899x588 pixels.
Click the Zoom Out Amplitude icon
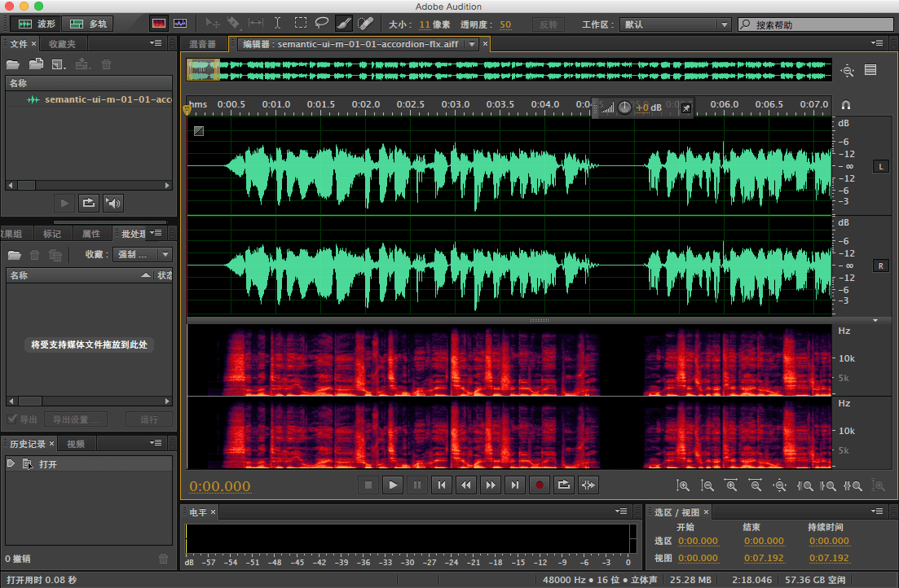click(x=707, y=485)
